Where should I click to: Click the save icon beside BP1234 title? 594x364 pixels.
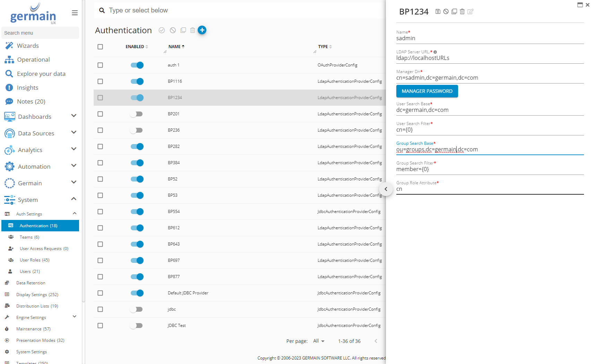438,12
